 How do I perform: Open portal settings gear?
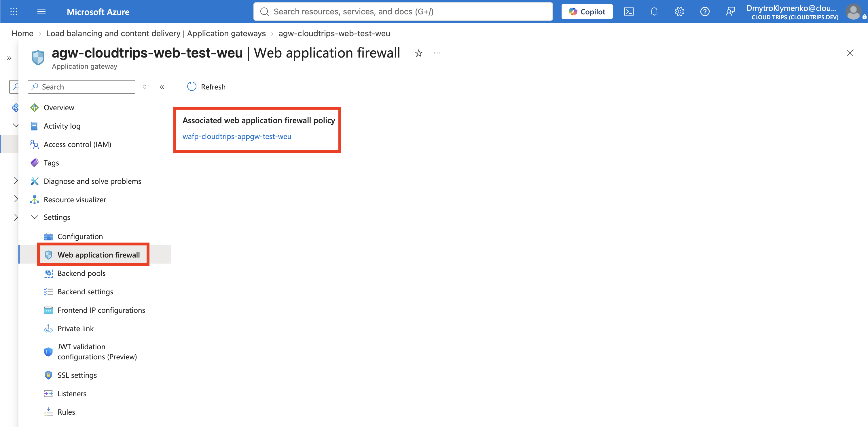pos(679,12)
